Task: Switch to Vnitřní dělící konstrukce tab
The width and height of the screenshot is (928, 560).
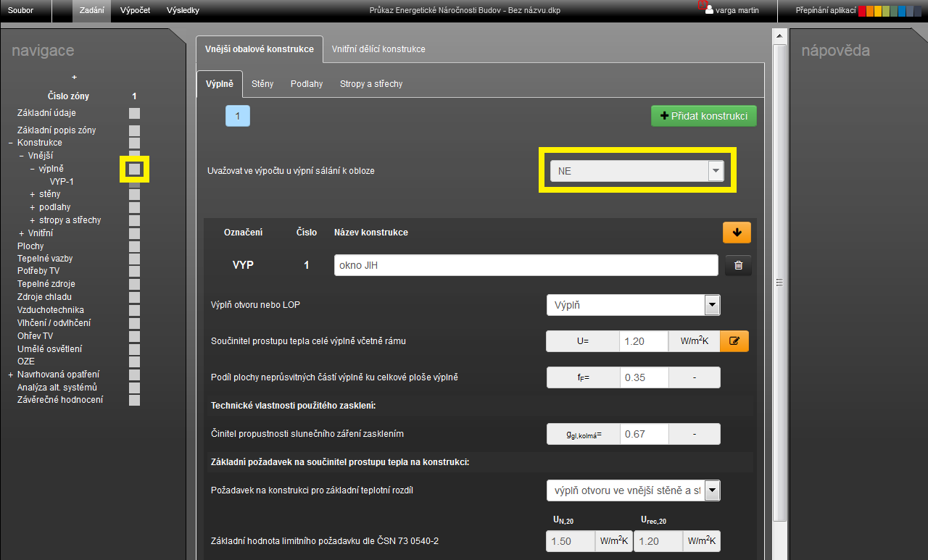Action: click(378, 49)
